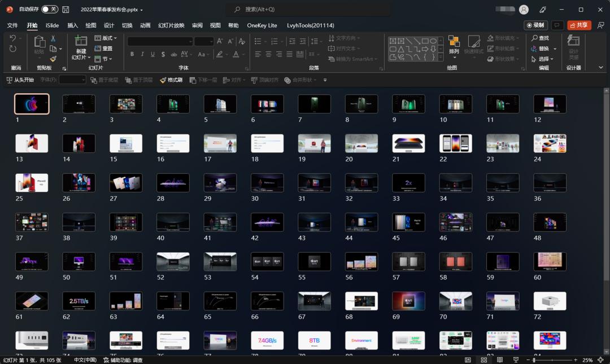This screenshot has height=364, width=610.
Task: Open Reading view from status bar
Action: (x=499, y=360)
